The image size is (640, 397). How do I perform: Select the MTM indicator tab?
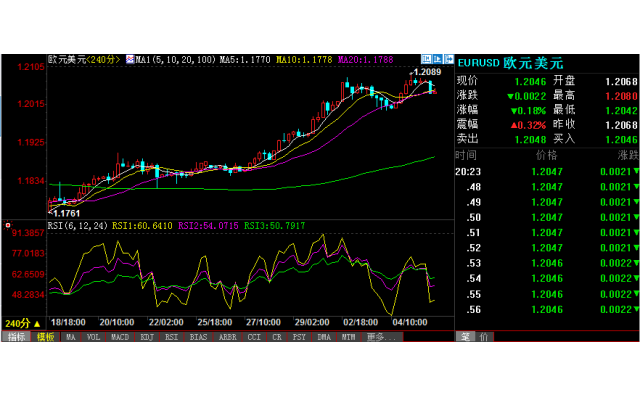[x=349, y=337]
